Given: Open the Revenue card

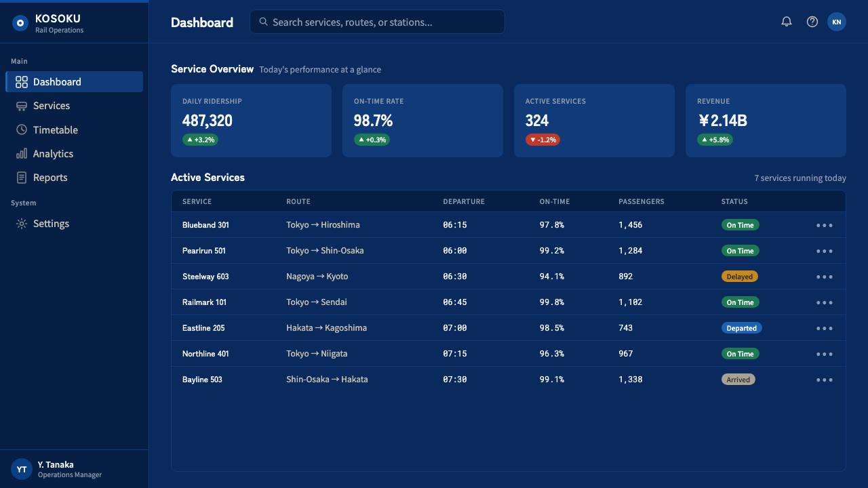Looking at the screenshot, I should coord(766,121).
